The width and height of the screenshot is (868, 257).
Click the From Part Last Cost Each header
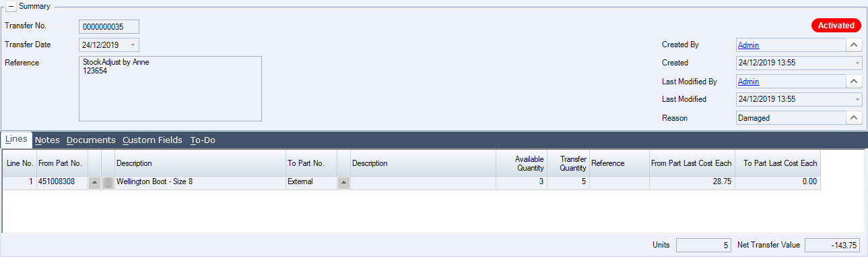692,163
